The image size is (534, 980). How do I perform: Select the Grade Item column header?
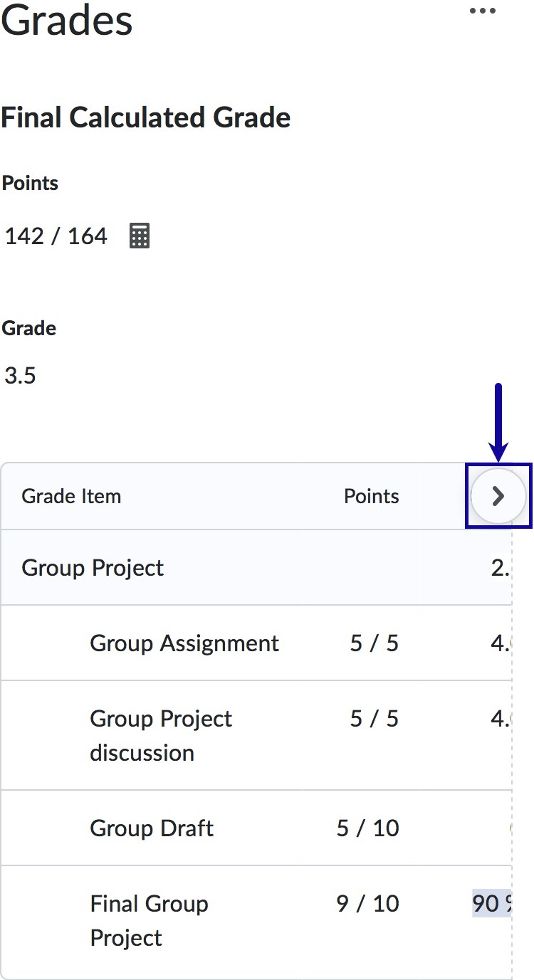click(71, 496)
